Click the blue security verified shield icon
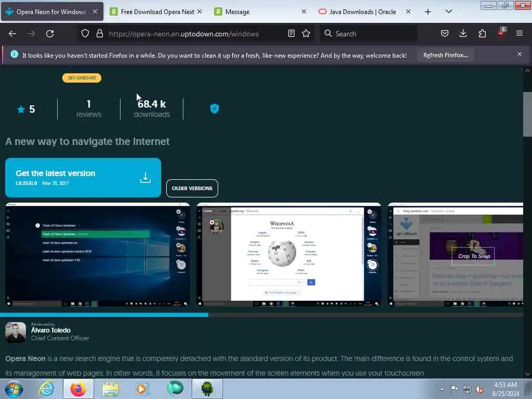532x399 pixels. pos(215,109)
